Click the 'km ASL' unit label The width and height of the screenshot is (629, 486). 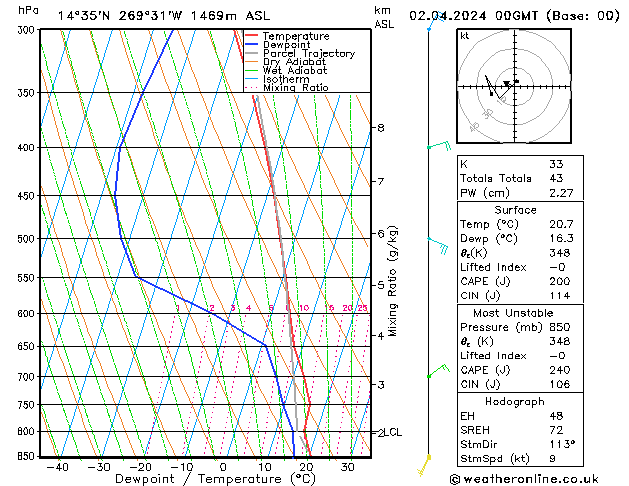384,17
